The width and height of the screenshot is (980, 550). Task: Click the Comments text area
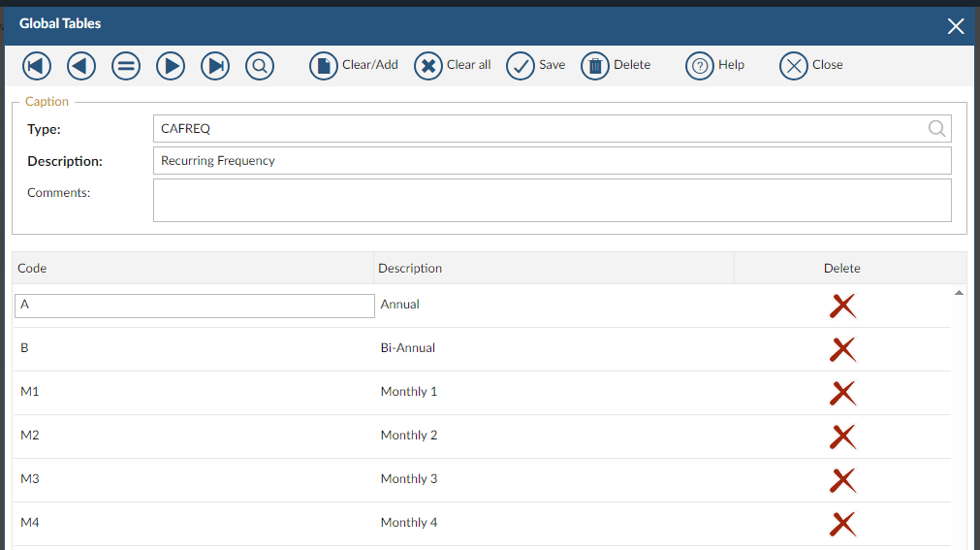[552, 200]
